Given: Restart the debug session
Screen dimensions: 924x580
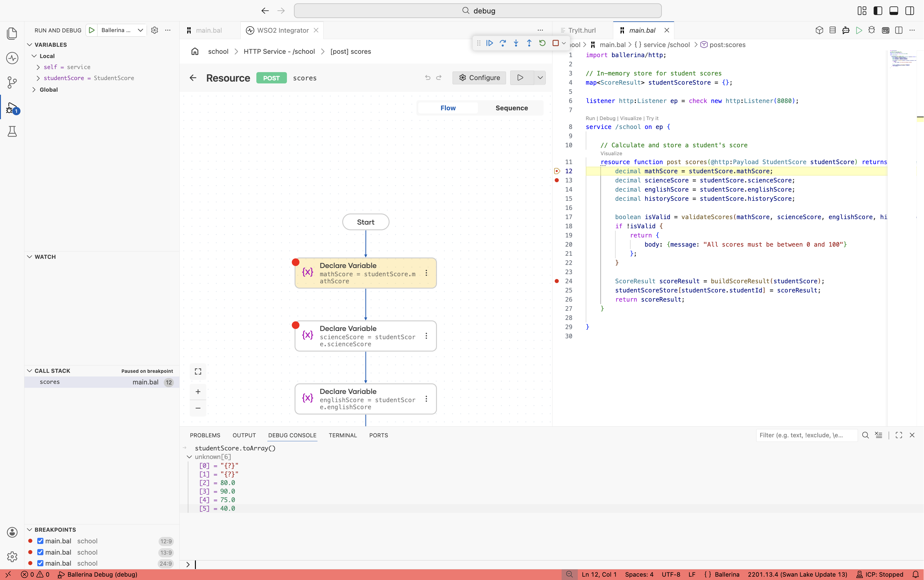Looking at the screenshot, I should (542, 43).
